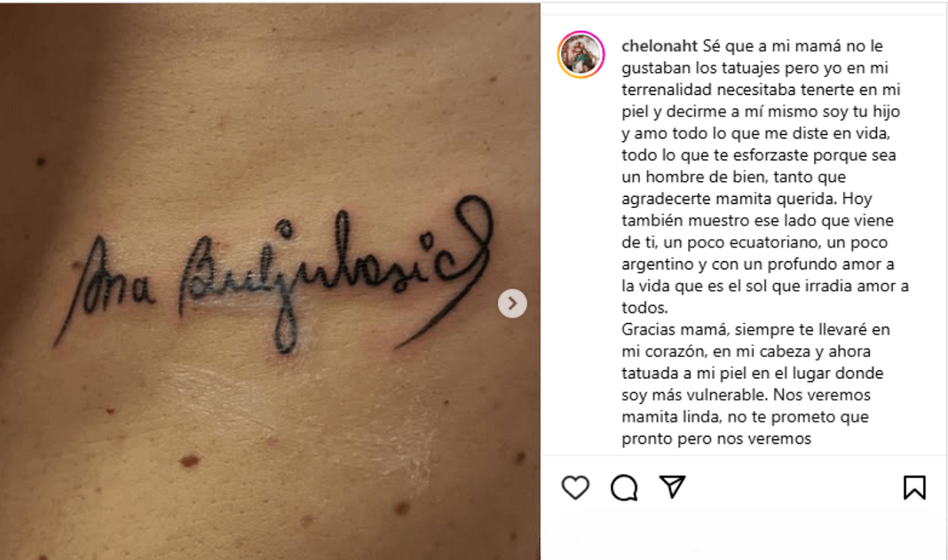Select the caption line starting "Gracias mamá"
This screenshot has width=948, height=560.
coord(756,329)
